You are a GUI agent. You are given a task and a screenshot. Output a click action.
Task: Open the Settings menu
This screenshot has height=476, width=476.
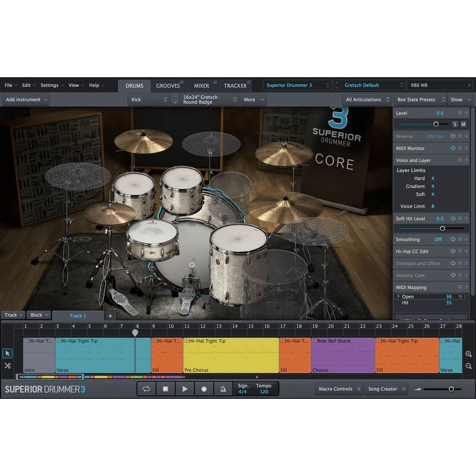click(x=52, y=86)
